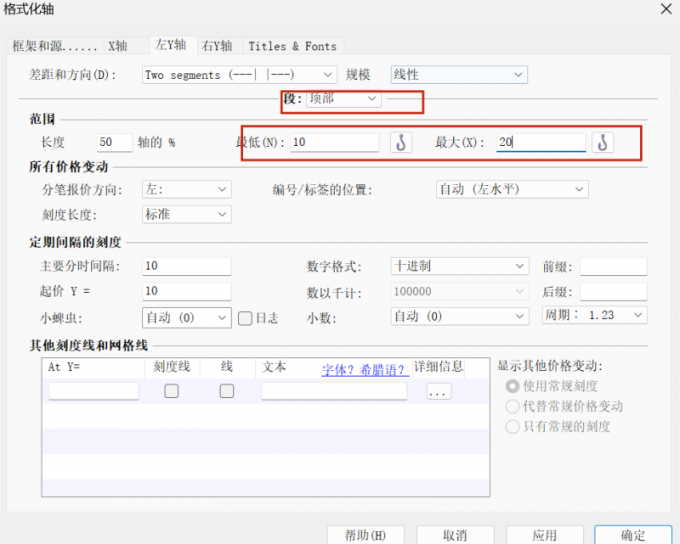Open the Titles & Fonts tab
Image resolution: width=680 pixels, height=544 pixels.
pyautogui.click(x=292, y=46)
